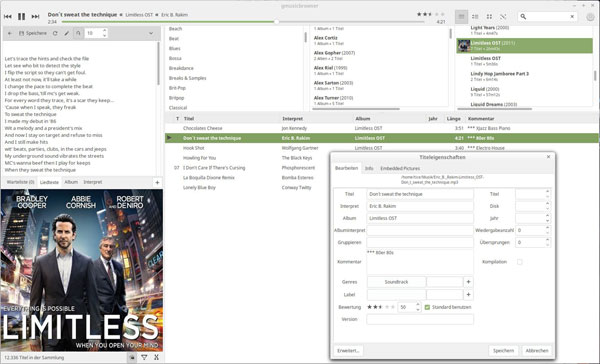This screenshot has height=364, width=600.
Task: Select the first layout view icon
Action: pyautogui.click(x=461, y=16)
